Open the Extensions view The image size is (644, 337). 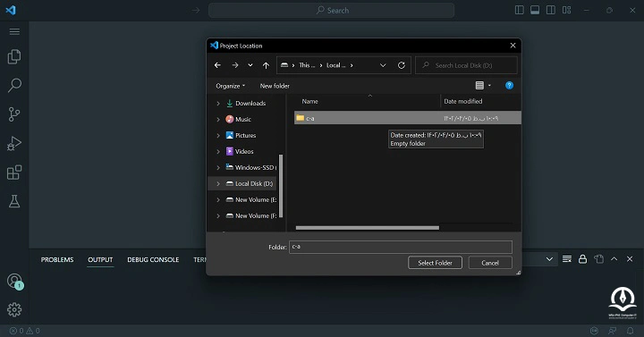tap(14, 172)
